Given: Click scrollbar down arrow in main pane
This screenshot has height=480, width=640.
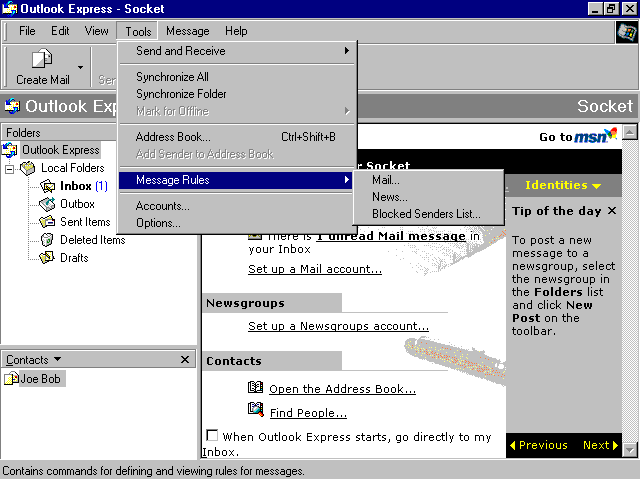Looking at the screenshot, I should click(630, 450).
